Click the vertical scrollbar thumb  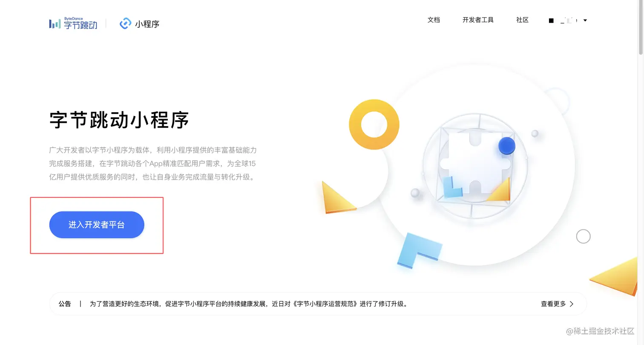pyautogui.click(x=641, y=28)
